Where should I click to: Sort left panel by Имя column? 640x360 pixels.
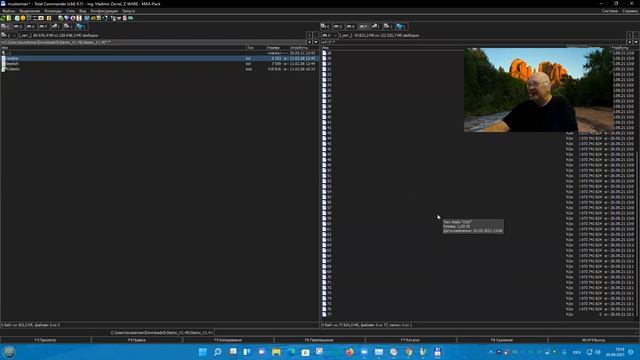(122, 48)
